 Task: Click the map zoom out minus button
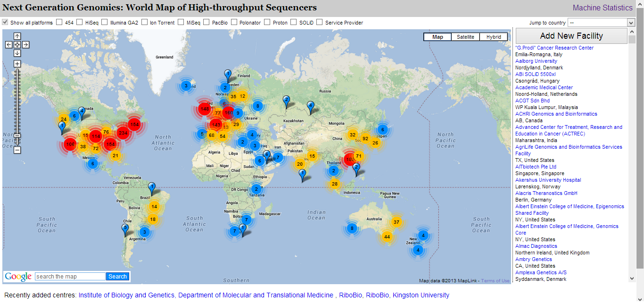tap(17, 150)
